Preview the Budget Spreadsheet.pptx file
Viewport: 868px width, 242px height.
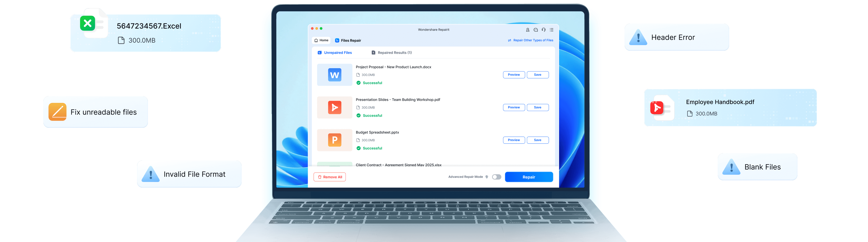pyautogui.click(x=514, y=140)
